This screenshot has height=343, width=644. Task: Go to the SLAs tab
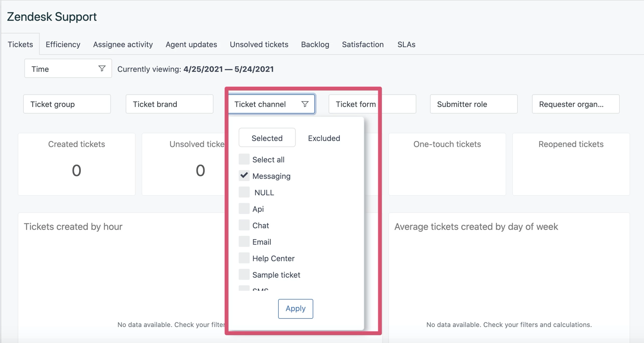pyautogui.click(x=406, y=44)
